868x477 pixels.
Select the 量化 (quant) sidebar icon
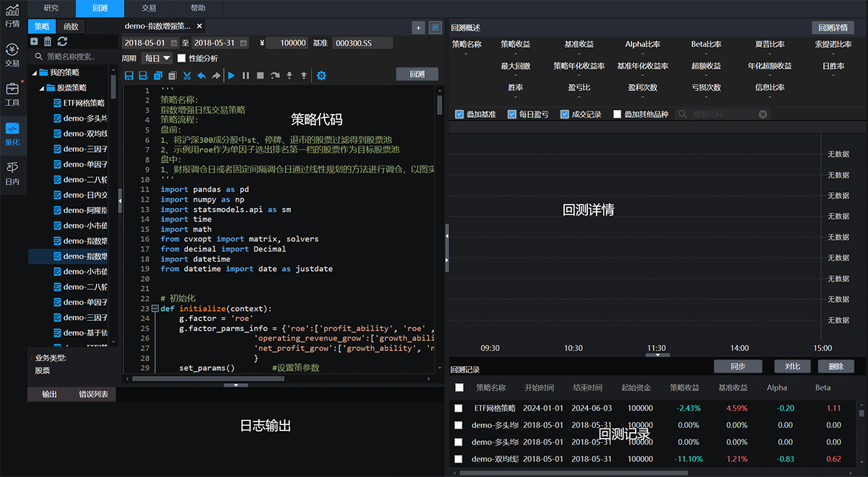pos(12,134)
